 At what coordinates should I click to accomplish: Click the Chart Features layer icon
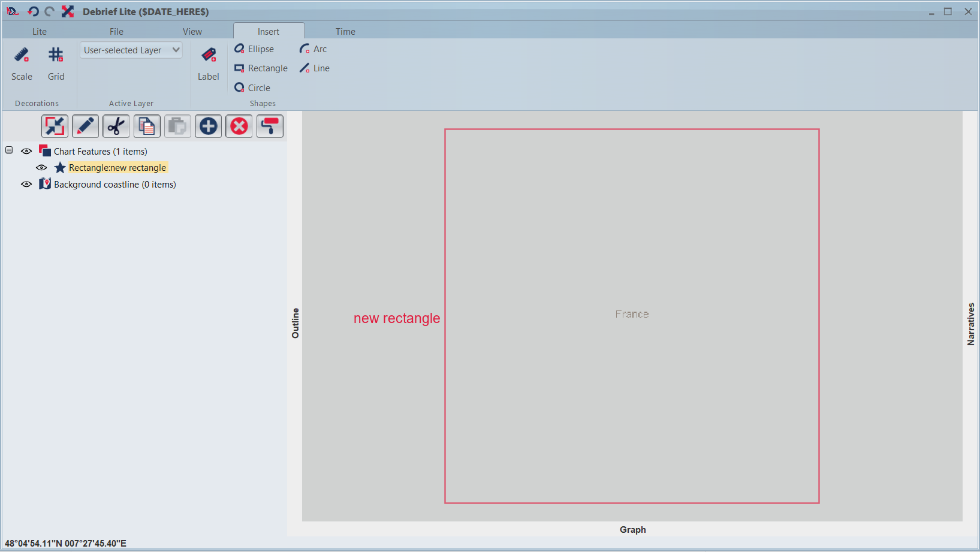45,150
